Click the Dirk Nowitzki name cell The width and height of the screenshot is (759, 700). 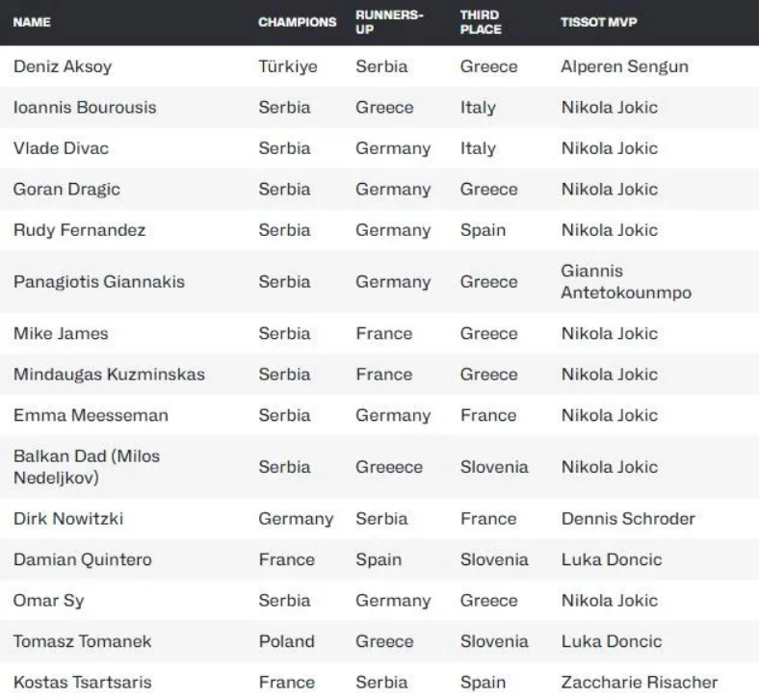pyautogui.click(x=68, y=519)
